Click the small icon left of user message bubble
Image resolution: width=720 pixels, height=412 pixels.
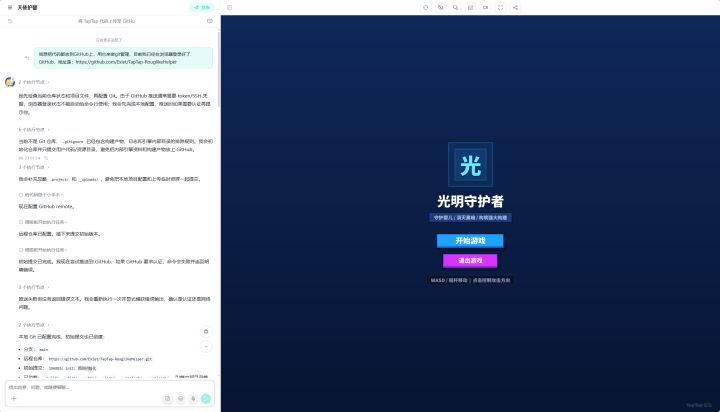[x=27, y=58]
